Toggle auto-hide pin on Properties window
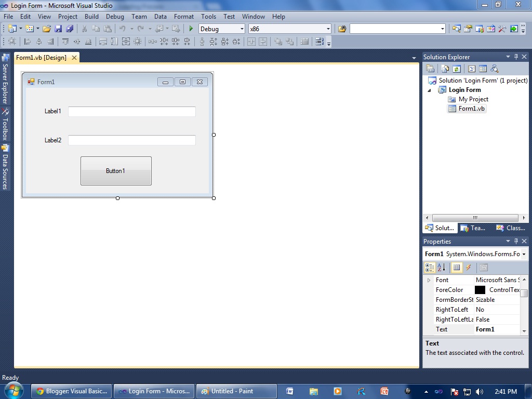This screenshot has width=532, height=399. 516,241
